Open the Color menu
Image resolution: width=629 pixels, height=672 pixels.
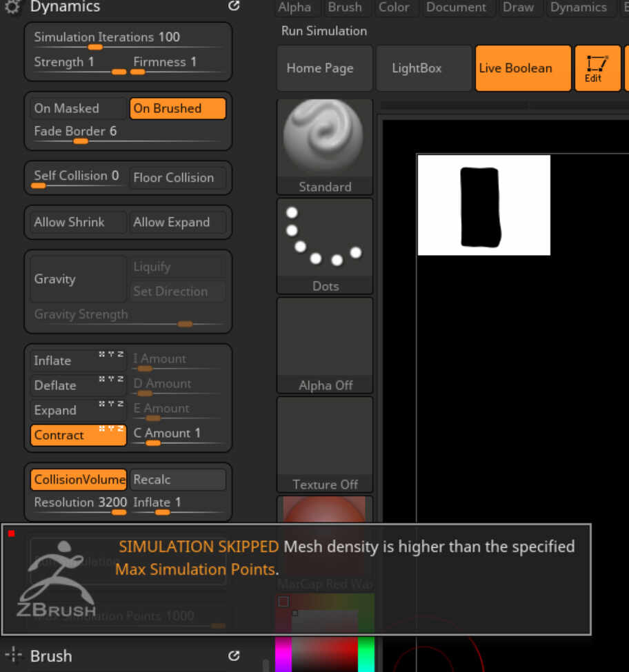point(394,8)
